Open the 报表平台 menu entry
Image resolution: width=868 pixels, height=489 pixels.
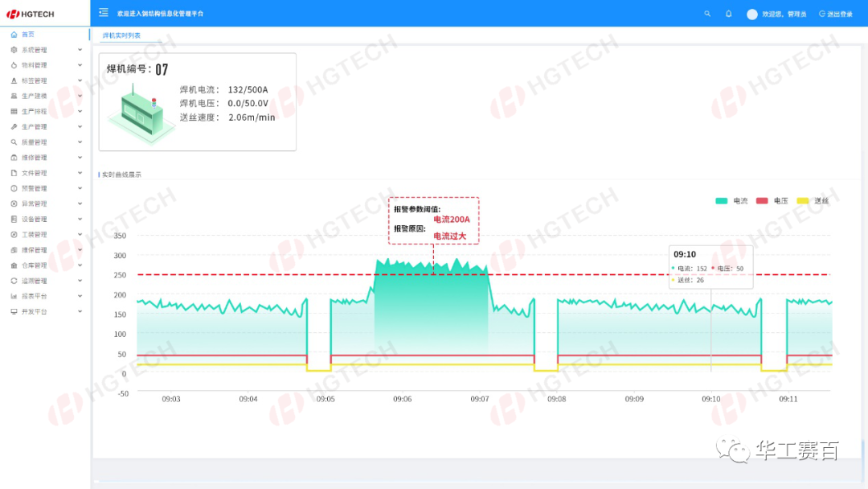34,296
